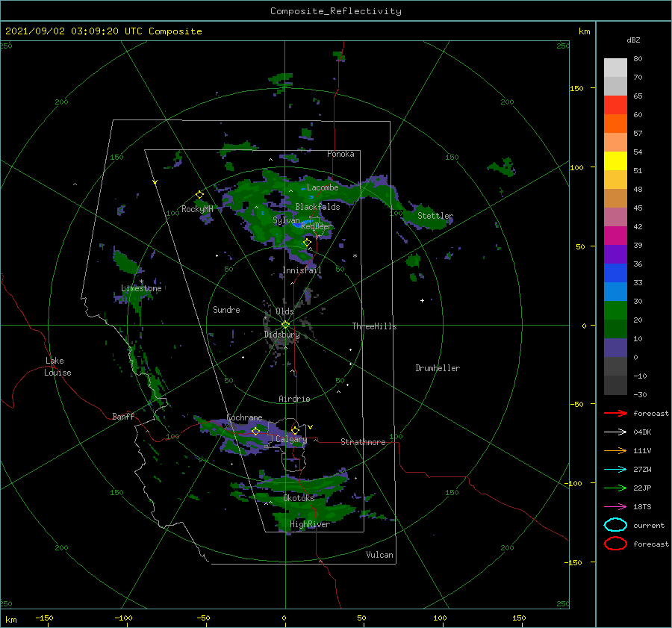Click the Sundre city label

[x=226, y=309]
